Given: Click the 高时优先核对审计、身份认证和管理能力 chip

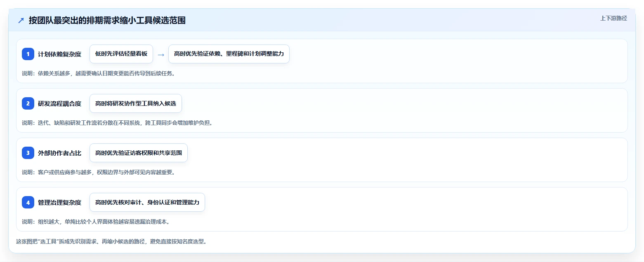Looking at the screenshot, I should point(147,202).
